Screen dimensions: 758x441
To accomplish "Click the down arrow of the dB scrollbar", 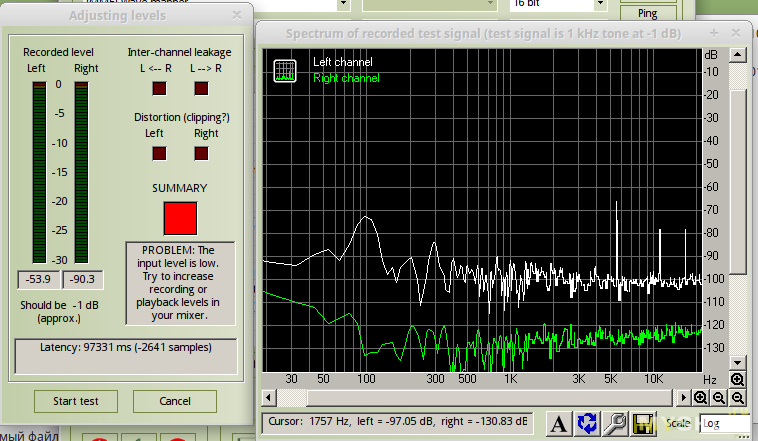I will [738, 363].
